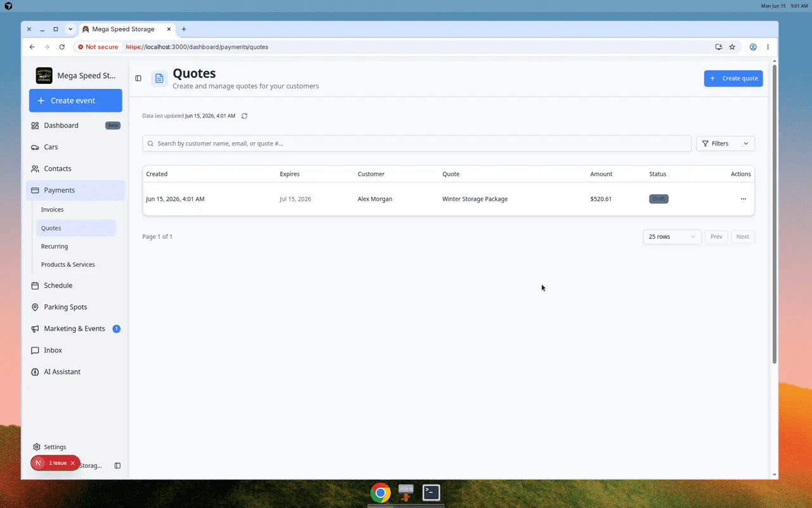Launch Chrome from the dock
This screenshot has width=812, height=508.
pos(381,493)
